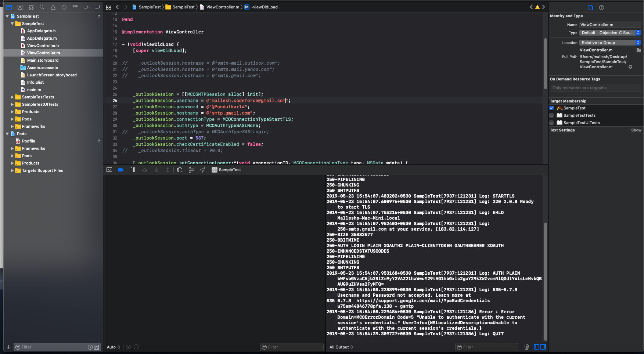Enable SampleTestTests target membership
This screenshot has height=354, width=644.
551,115
